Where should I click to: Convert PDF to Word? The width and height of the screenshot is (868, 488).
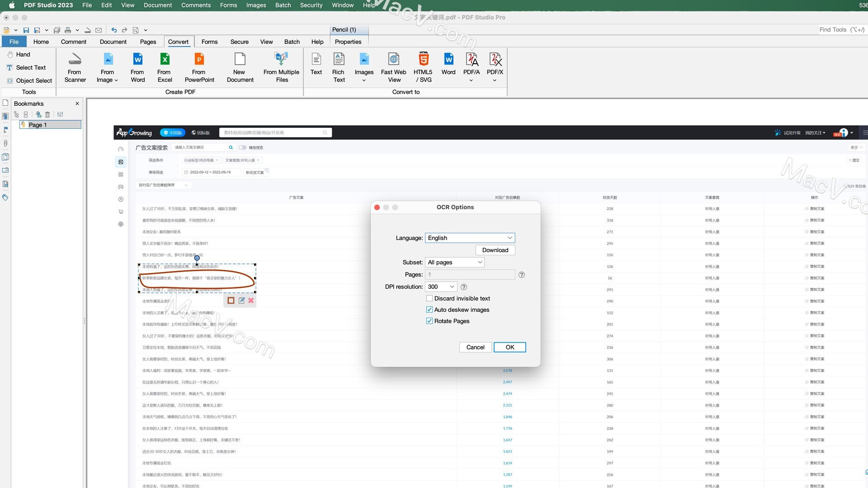point(448,64)
